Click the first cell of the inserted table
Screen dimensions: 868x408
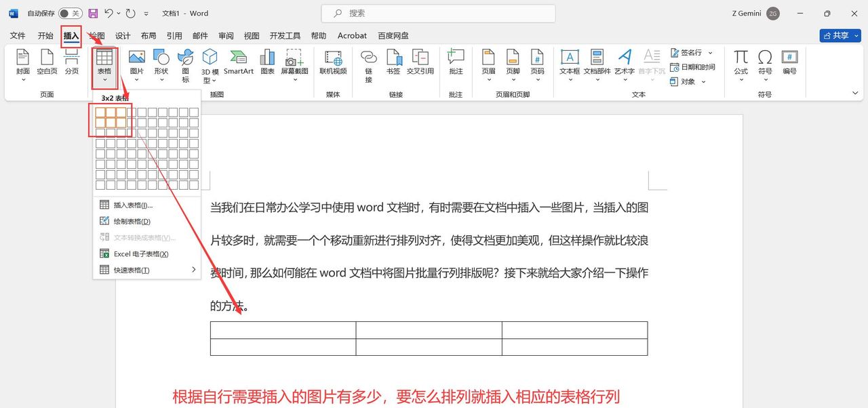[x=283, y=330]
